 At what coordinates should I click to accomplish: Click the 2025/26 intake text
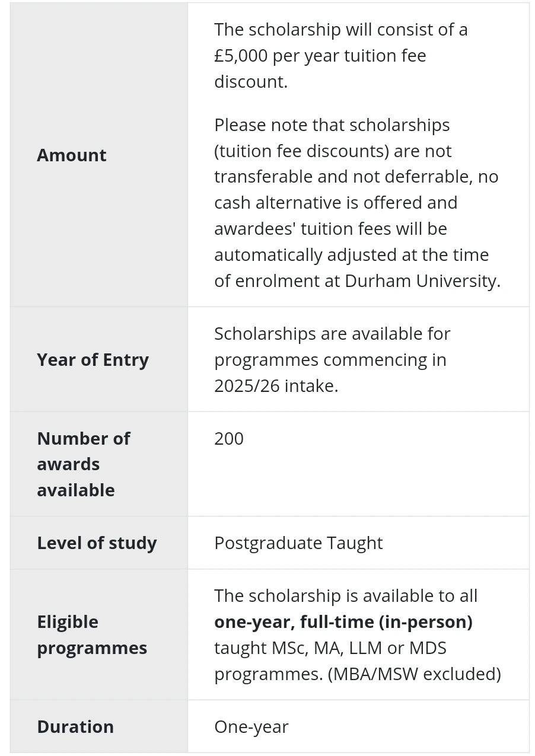276,385
